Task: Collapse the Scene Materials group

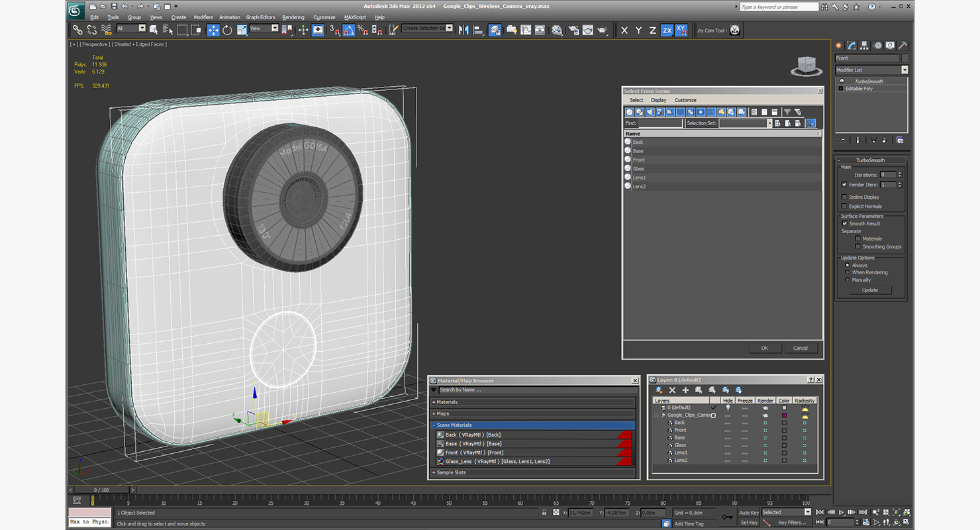Action: 532,425
